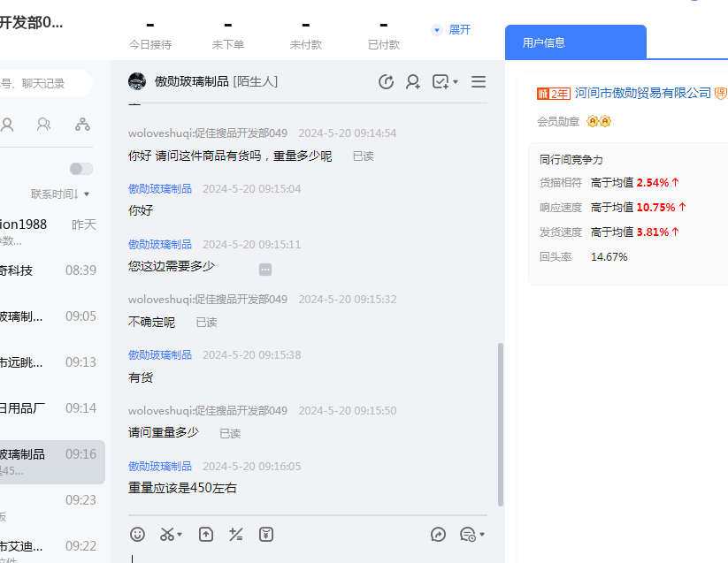Click the chat history vertical scrollbar

tap(501, 424)
